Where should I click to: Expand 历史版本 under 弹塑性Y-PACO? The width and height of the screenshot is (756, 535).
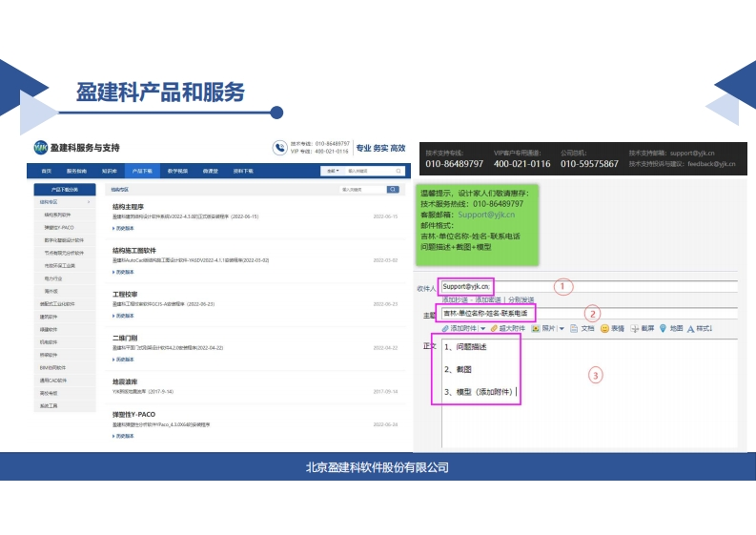coord(123,436)
